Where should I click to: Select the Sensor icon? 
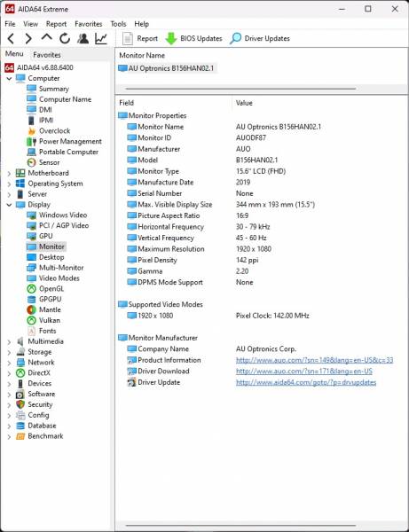click(32, 162)
